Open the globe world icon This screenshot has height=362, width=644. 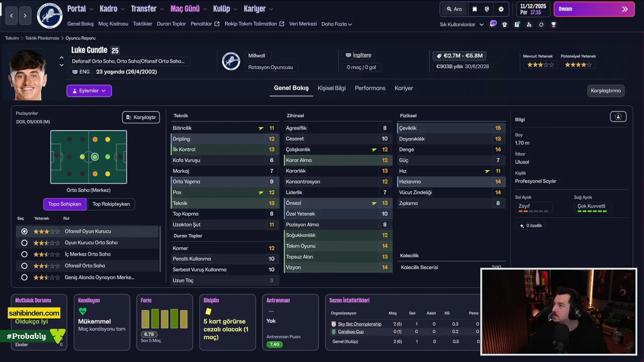(487, 9)
